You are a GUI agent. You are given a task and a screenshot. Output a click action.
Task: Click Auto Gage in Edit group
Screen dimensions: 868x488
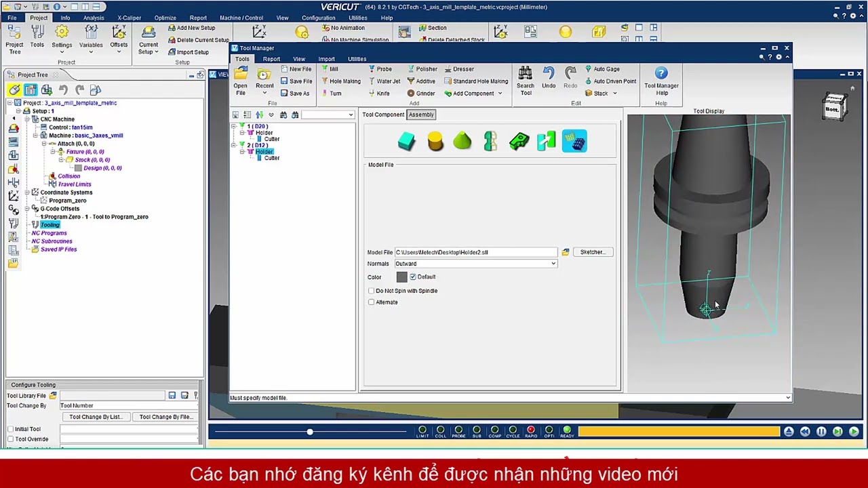click(x=602, y=69)
